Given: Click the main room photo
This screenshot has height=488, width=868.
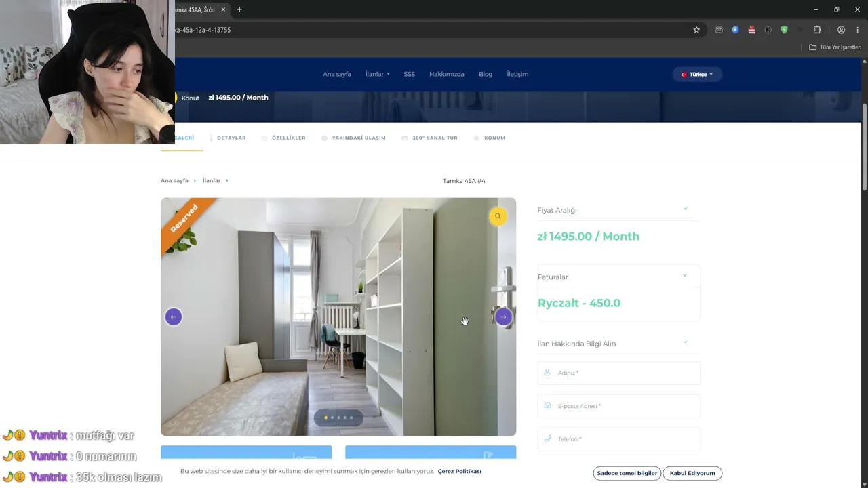Looking at the screenshot, I should click(338, 317).
